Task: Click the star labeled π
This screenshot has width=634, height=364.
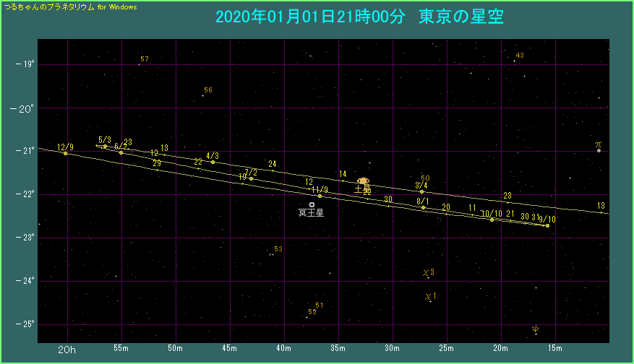Action: pyautogui.click(x=599, y=150)
